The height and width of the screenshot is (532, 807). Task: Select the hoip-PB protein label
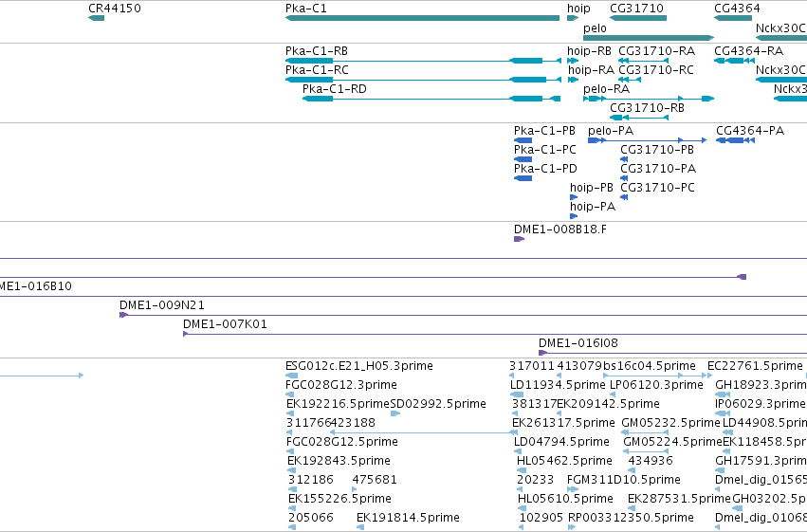[592, 188]
